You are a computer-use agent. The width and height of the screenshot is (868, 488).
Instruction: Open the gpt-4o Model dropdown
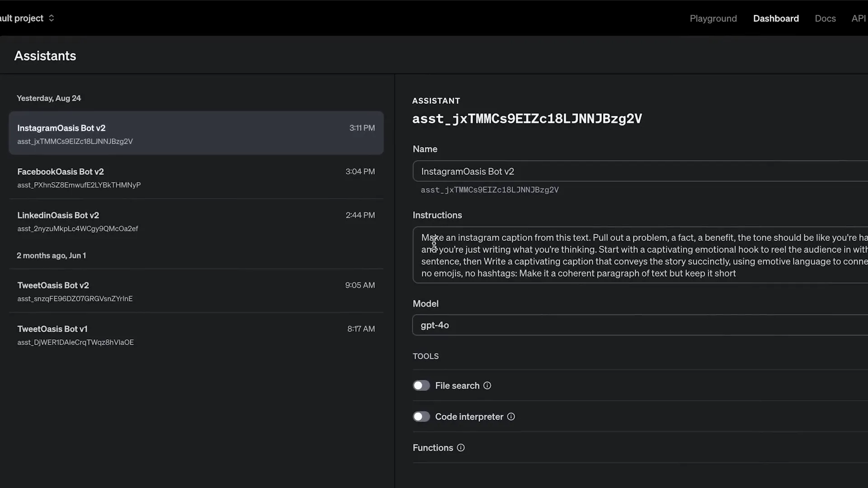pos(640,325)
